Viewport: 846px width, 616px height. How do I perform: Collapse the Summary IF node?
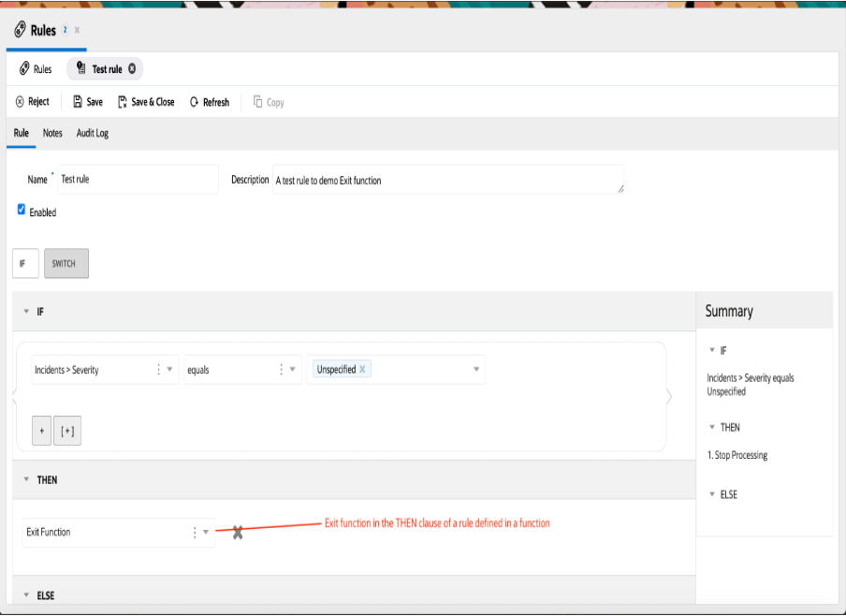click(711, 350)
